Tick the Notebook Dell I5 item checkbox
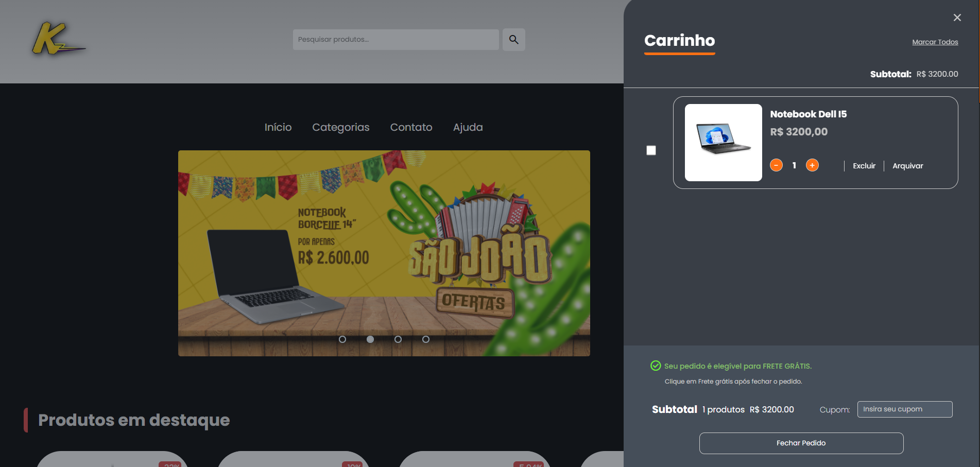The image size is (980, 467). 651,150
